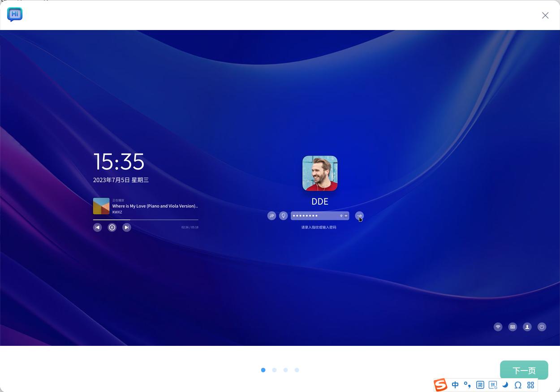
Task: Click the 拼 pinyin input mode icon
Action: [493, 385]
